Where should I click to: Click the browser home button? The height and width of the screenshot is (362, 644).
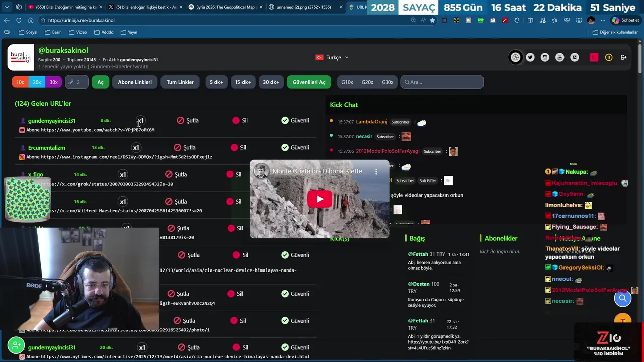pos(31,20)
